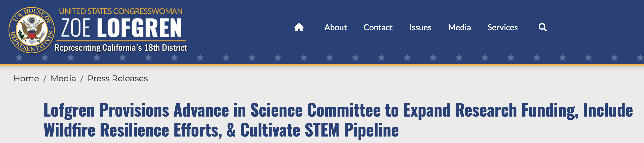This screenshot has height=143, width=644.
Task: Click the 'United States Congresswoman' header text
Action: (x=121, y=11)
